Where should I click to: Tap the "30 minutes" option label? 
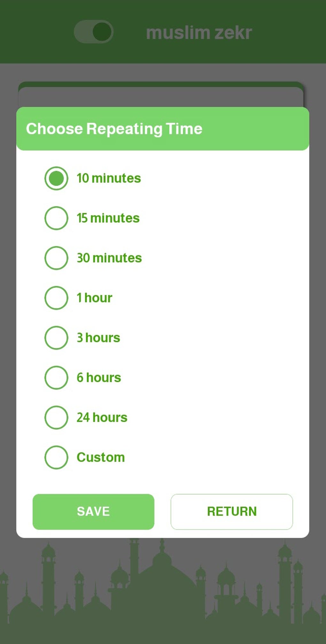point(109,258)
